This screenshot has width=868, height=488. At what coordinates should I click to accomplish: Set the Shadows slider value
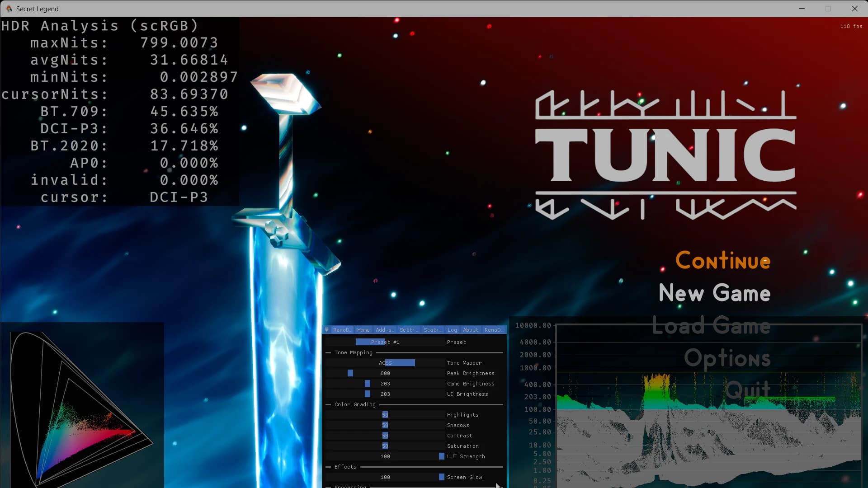[385, 425]
